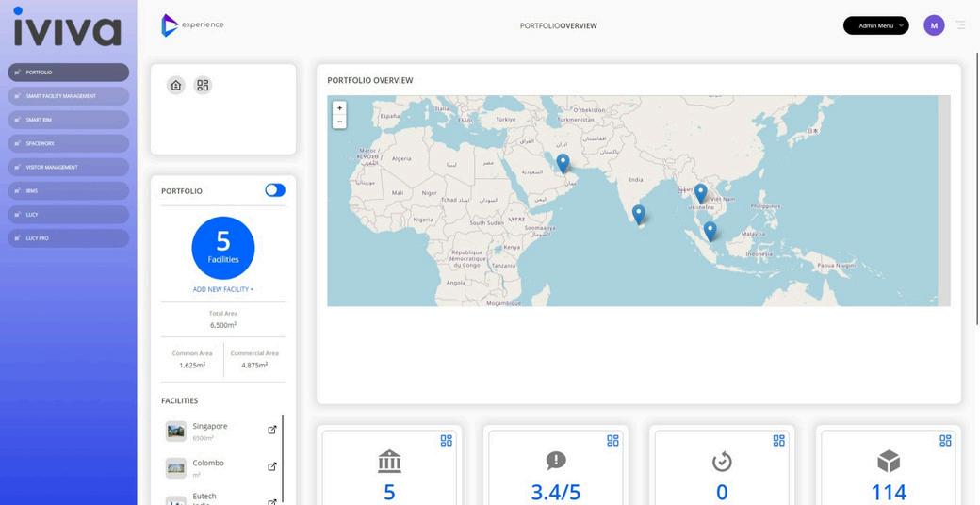The width and height of the screenshot is (980, 505).
Task: Click the hamburger menu icon at top right
Action: (x=960, y=25)
